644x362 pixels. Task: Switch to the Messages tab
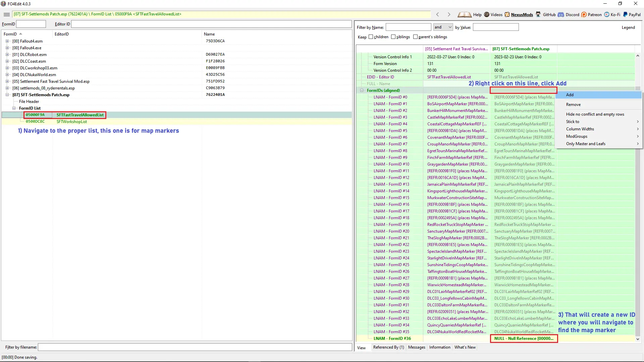pos(417,347)
